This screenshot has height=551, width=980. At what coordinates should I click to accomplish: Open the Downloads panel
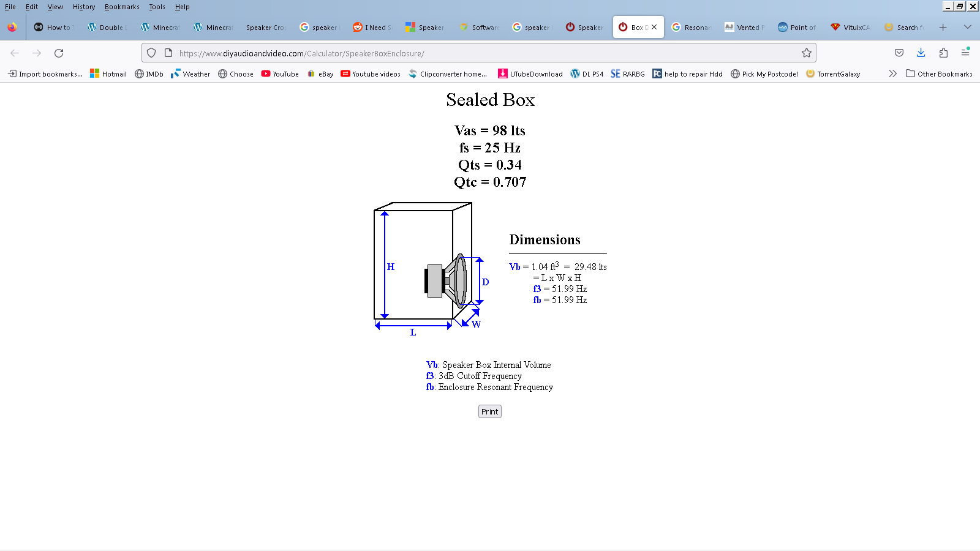[921, 53]
